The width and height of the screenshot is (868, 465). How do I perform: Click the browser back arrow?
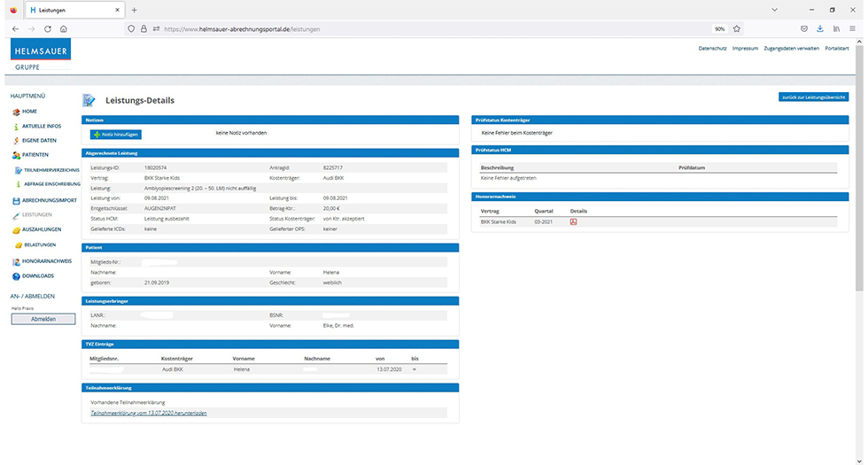16,28
